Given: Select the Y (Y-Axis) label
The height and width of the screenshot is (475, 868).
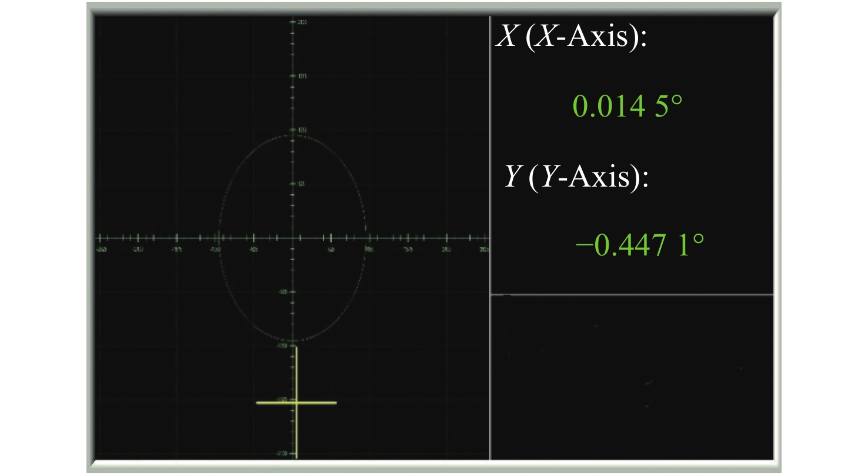Looking at the screenshot, I should coord(576,176).
